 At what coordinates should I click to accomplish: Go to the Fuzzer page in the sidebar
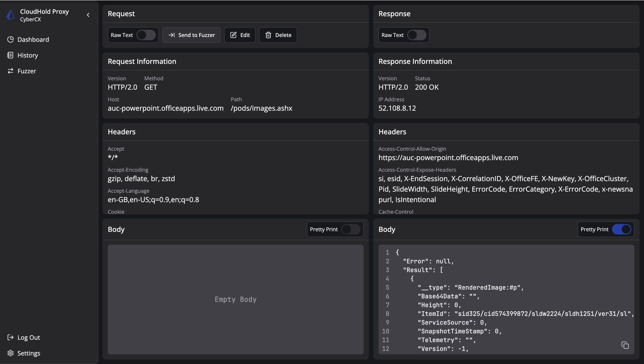point(27,71)
